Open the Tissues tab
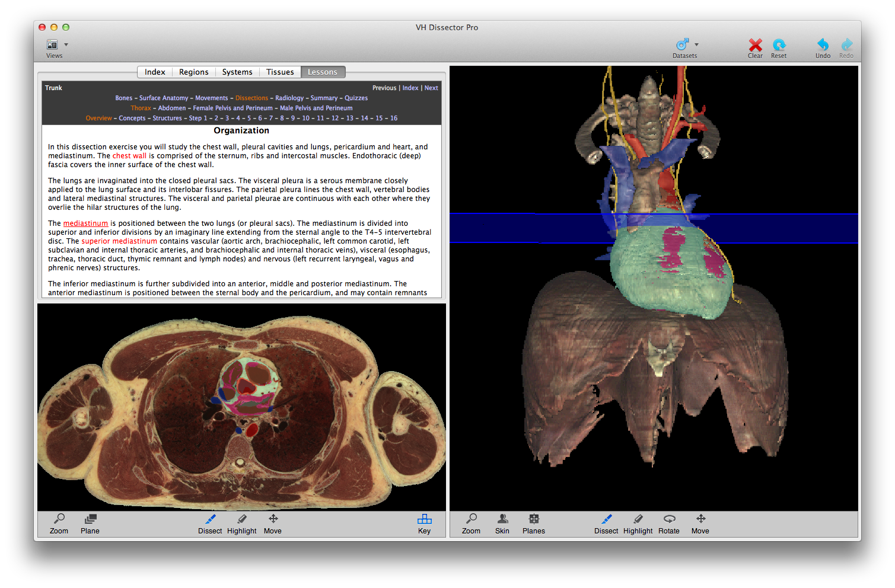Image resolution: width=895 pixels, height=588 pixels. [279, 72]
